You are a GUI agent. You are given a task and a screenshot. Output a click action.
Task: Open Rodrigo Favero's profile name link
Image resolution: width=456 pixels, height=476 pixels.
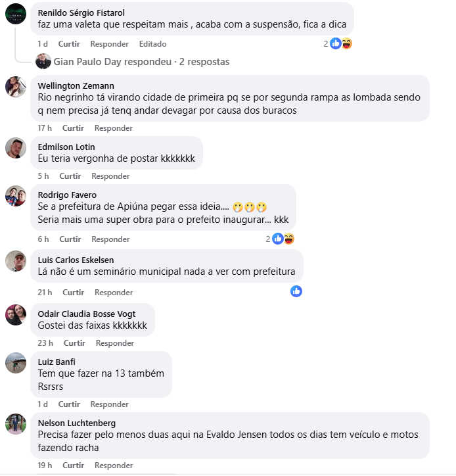click(67, 195)
